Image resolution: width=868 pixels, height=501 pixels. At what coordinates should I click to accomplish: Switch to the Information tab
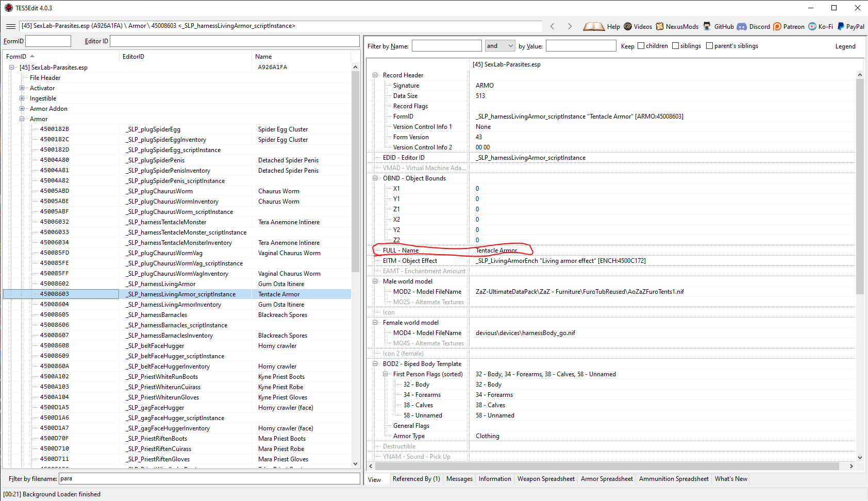495,479
